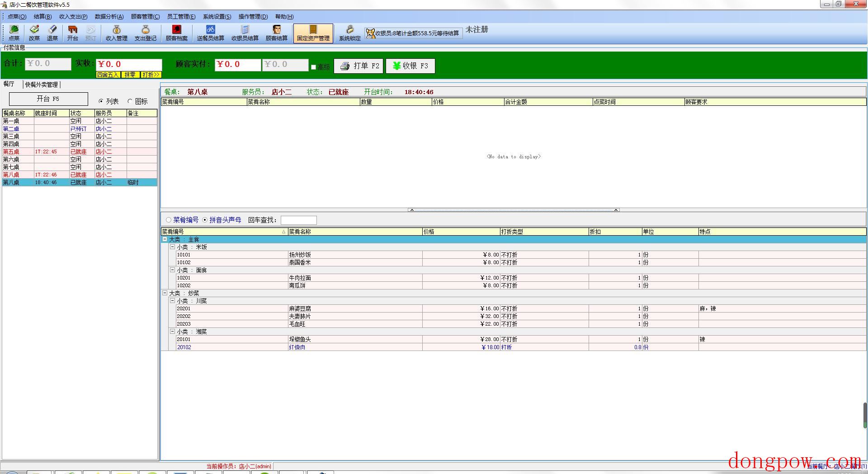Select the 图标 icon view radio button
Viewport: 868px width, 474px height.
tap(130, 101)
